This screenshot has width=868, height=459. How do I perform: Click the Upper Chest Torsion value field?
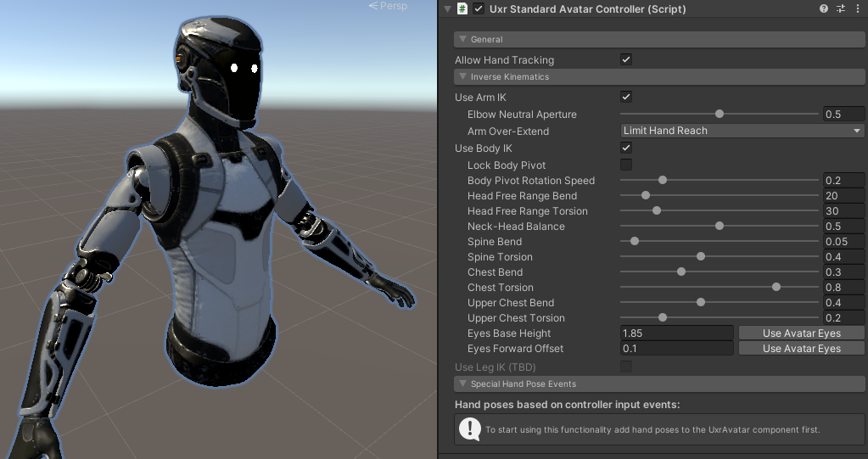coord(843,318)
